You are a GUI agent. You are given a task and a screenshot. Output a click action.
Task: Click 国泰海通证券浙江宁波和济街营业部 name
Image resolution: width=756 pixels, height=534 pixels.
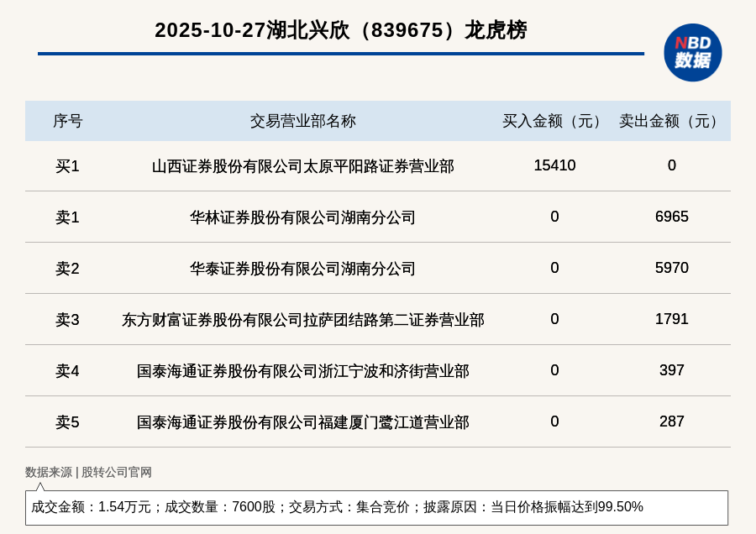click(x=302, y=371)
